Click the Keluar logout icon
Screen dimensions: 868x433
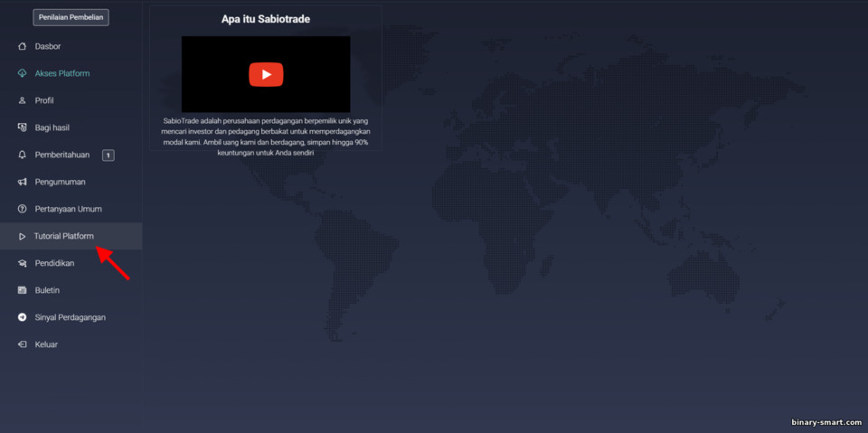(22, 344)
